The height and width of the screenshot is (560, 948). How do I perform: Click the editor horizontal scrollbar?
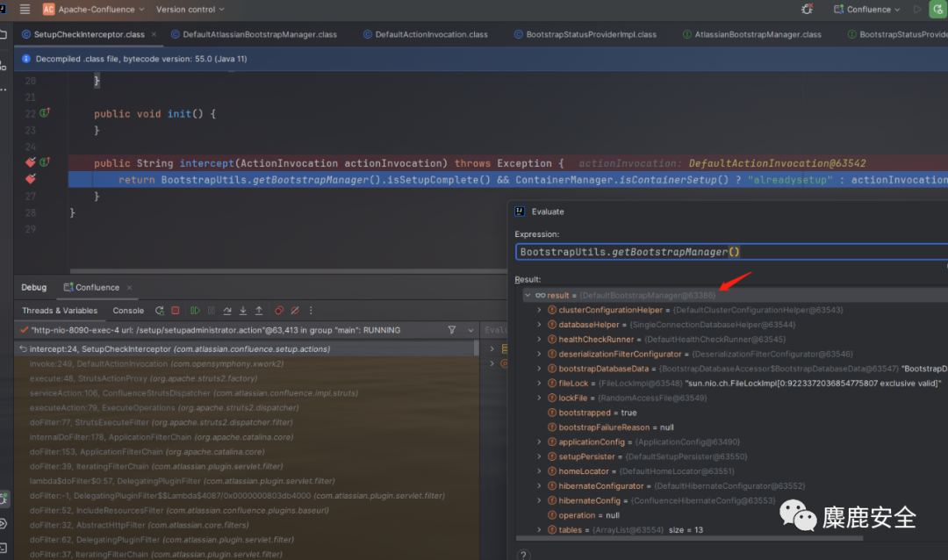coord(288,271)
